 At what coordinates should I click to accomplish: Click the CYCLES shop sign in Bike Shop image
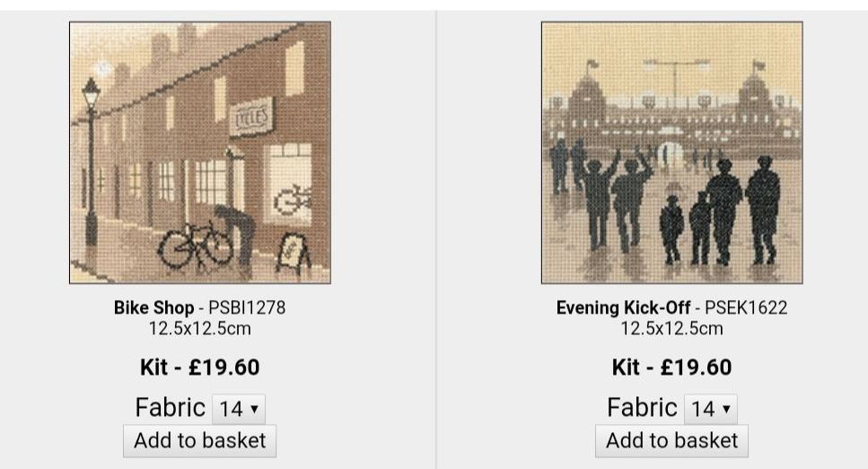coord(252,118)
